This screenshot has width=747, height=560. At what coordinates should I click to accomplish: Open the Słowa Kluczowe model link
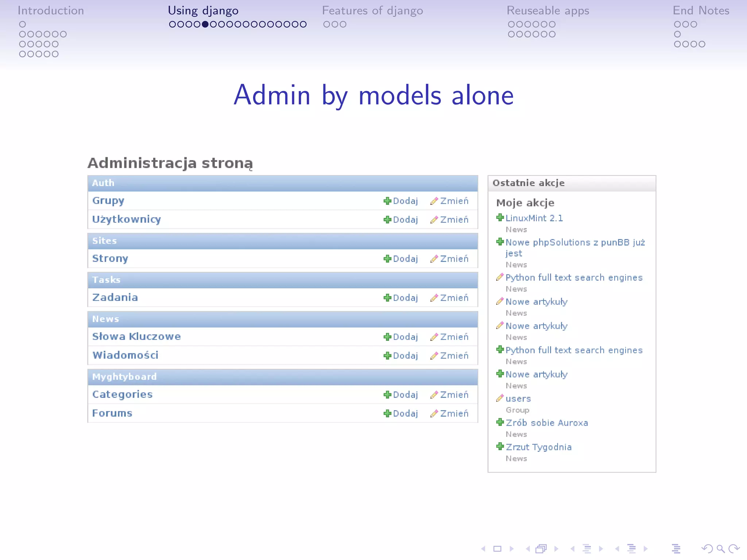pos(136,337)
